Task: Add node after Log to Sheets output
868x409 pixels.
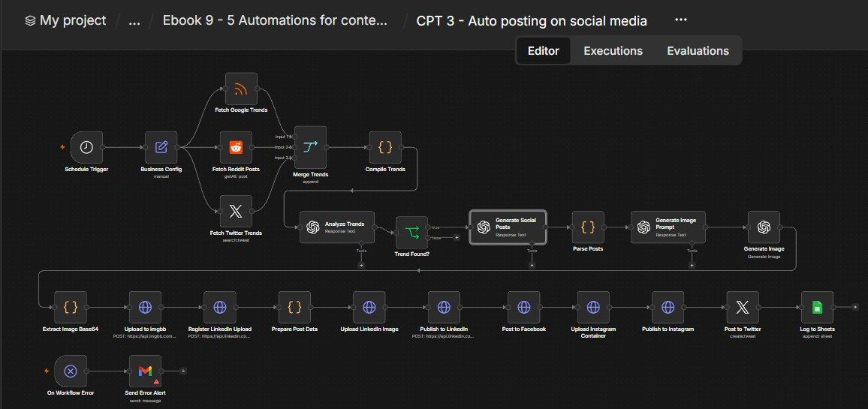Action: [x=854, y=307]
